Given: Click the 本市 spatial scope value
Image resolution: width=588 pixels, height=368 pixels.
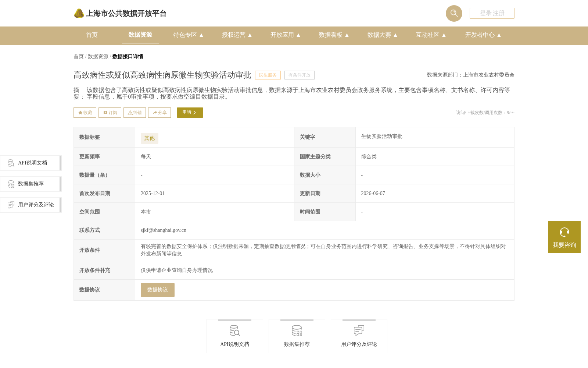Looking at the screenshot, I should click(146, 212).
